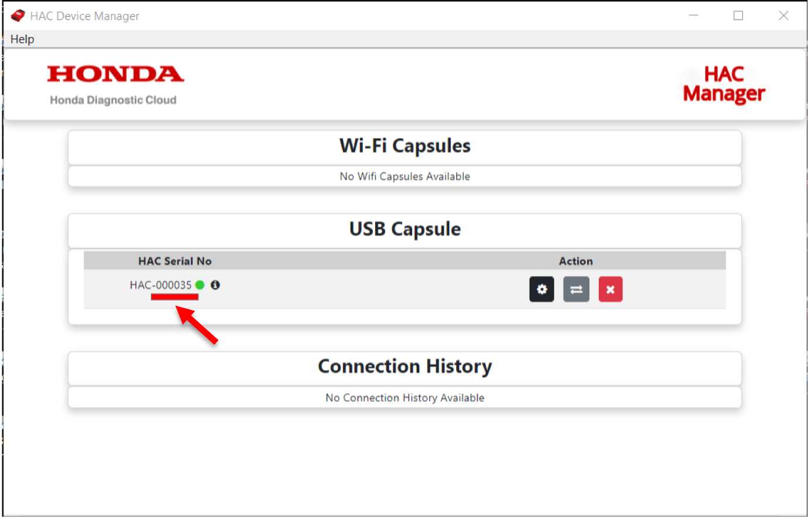812x521 pixels.
Task: Click the Honda Diagnostic Cloud subtitle
Action: pos(113,100)
